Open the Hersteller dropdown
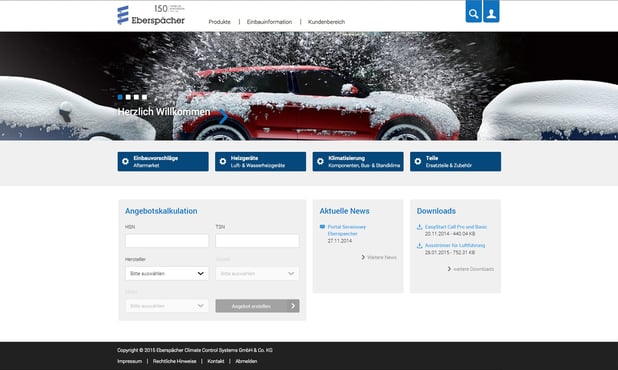 click(167, 273)
